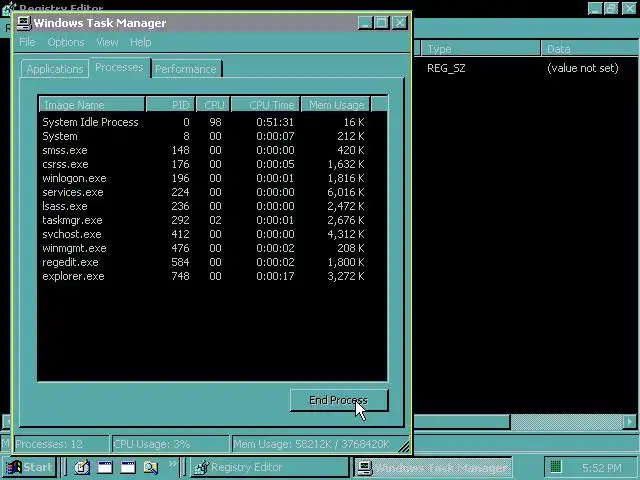Click the Registry Editor title bar icon
Image resolution: width=640 pixels, height=480 pixels.
coord(8,8)
